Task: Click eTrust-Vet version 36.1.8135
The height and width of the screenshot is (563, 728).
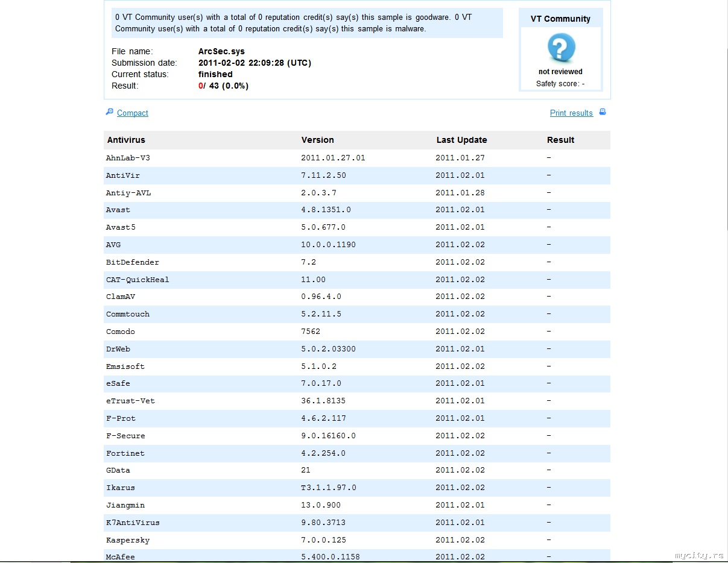Action: [323, 401]
